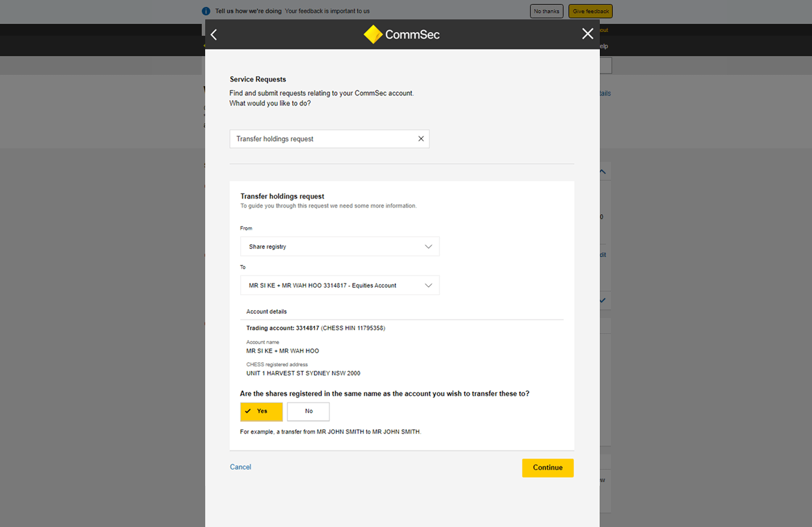Clear the Transfer holdings request search text

(x=421, y=139)
